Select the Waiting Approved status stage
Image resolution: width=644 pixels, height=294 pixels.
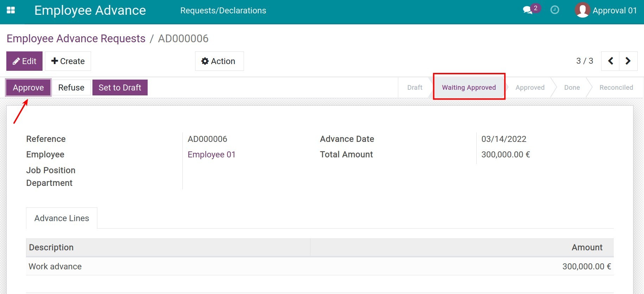pos(469,88)
